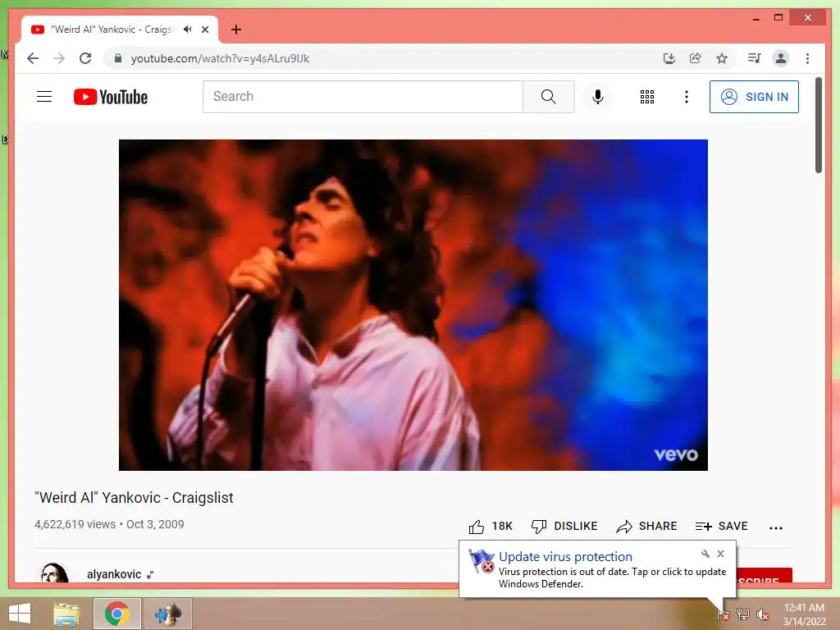
Task: Click the "Update virus protection" notification title
Action: pyautogui.click(x=565, y=557)
